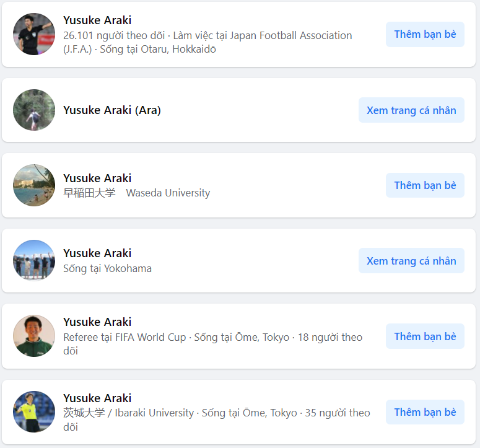Click the Yusuke Araki name above Sống tại Yokohama
This screenshot has height=448, width=480.
(97, 253)
